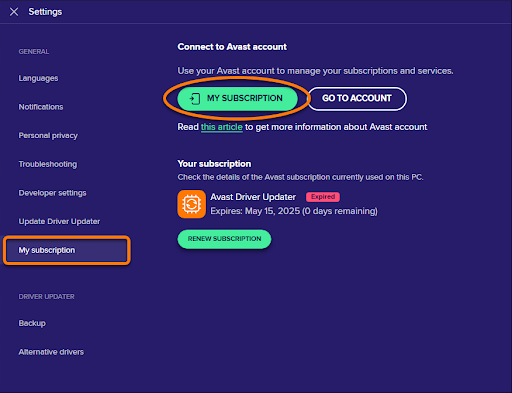Click the 'Settings' title text
The height and width of the screenshot is (393, 512).
45,12
